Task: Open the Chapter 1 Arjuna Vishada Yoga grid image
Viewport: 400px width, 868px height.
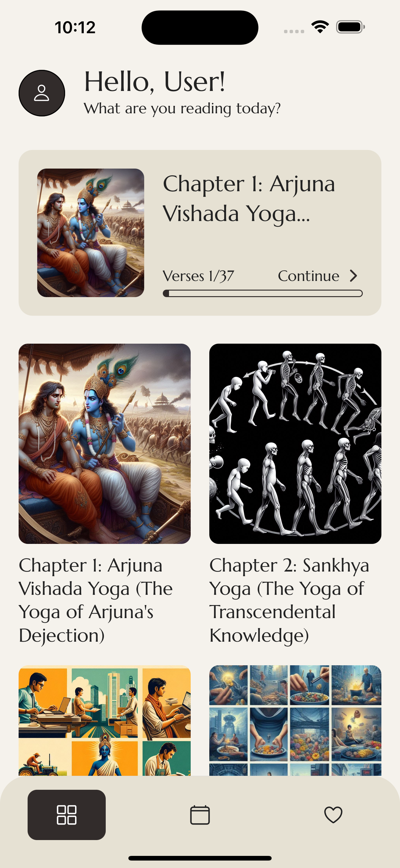Action: (104, 443)
